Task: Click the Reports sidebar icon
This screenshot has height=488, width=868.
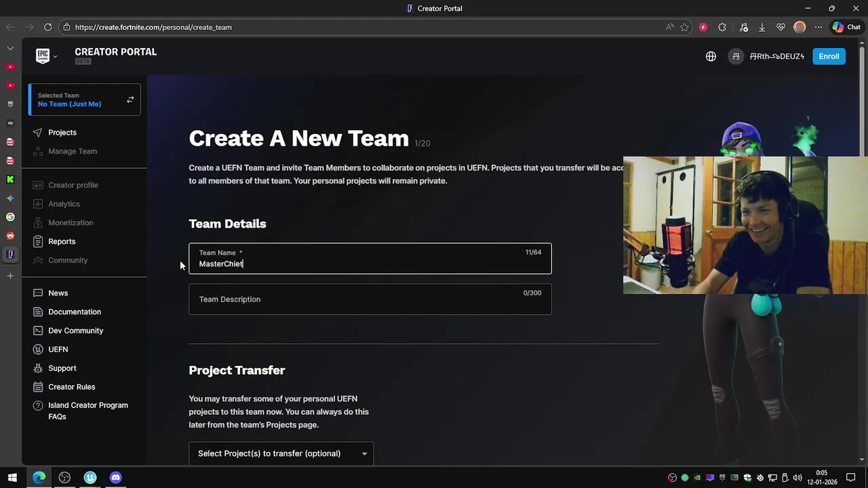Action: [38, 241]
